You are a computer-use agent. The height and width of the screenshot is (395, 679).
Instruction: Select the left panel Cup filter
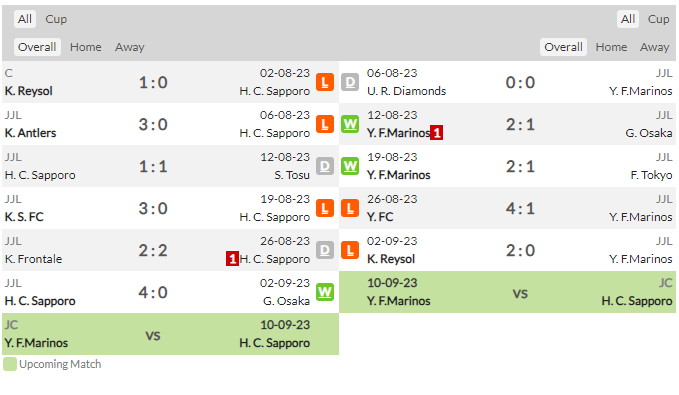pyautogui.click(x=56, y=19)
